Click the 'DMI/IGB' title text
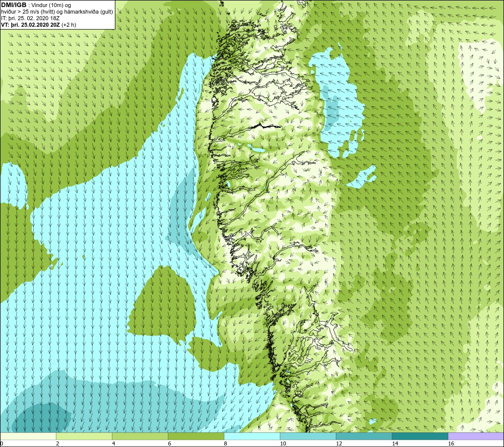 (14, 5)
